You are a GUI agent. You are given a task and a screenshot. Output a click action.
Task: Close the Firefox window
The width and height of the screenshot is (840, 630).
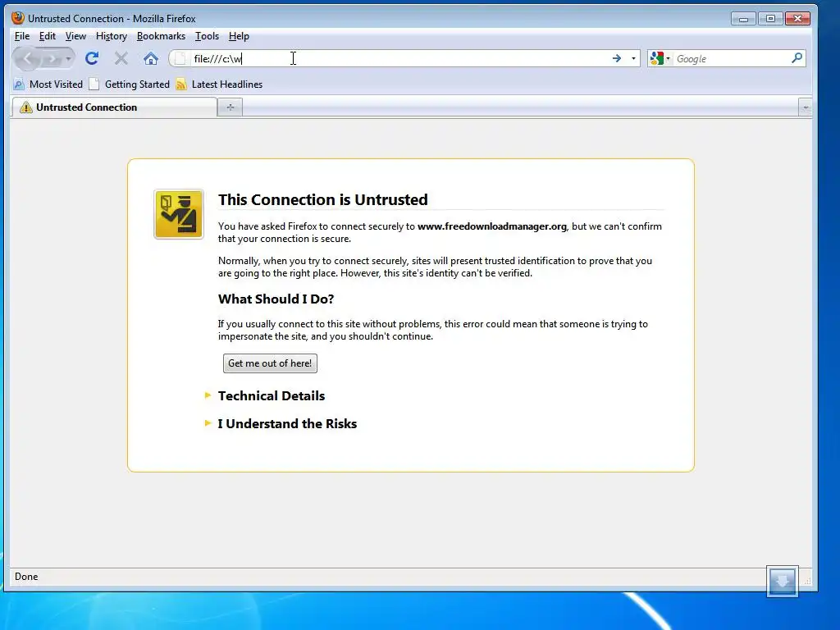[797, 19]
